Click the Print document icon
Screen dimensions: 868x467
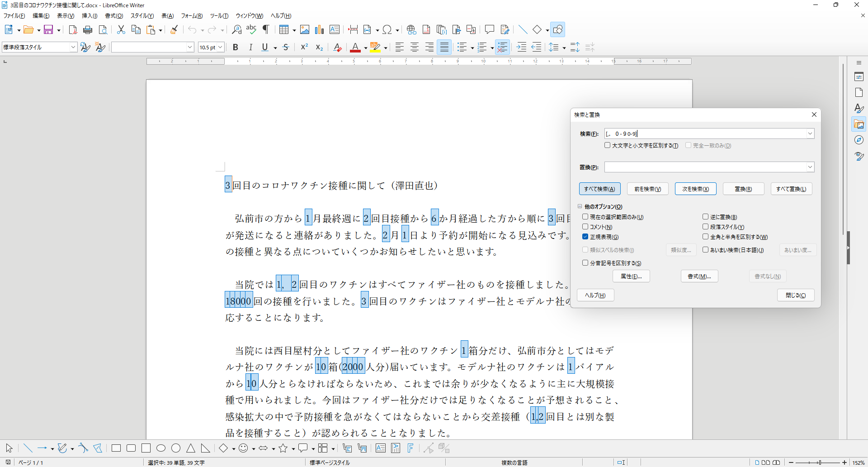click(88, 30)
